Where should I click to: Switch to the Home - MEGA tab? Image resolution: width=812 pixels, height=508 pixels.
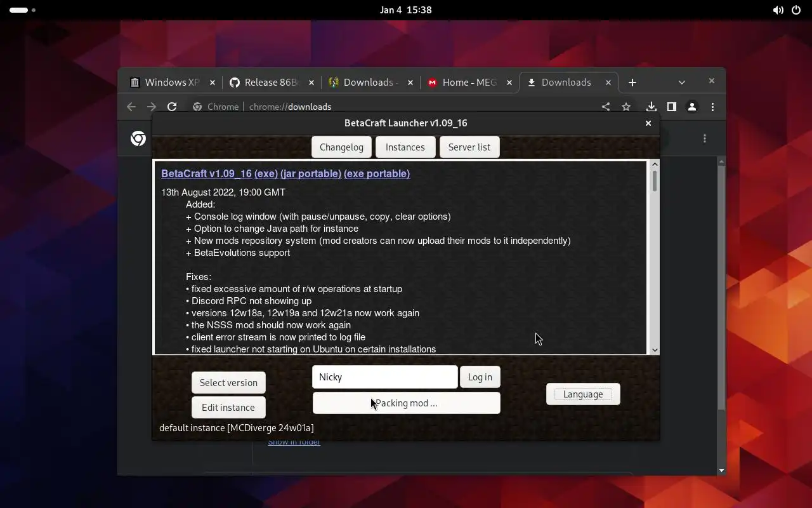469,83
